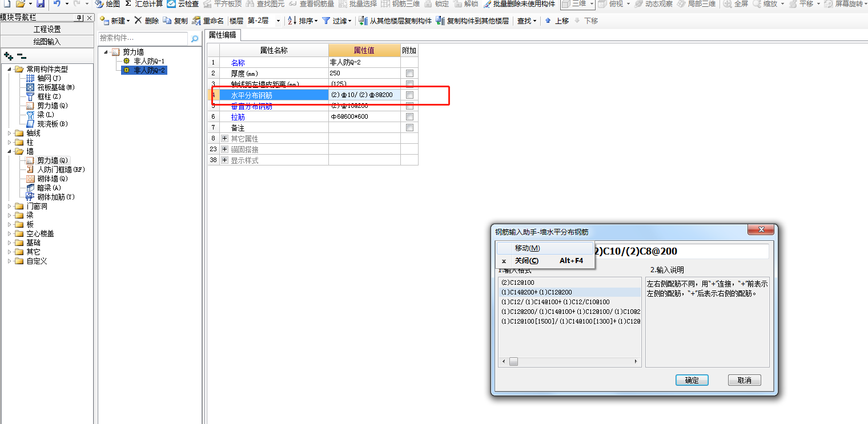The width and height of the screenshot is (868, 424).
Task: Expand the 空心楼盖 folder
Action: [x=10, y=233]
